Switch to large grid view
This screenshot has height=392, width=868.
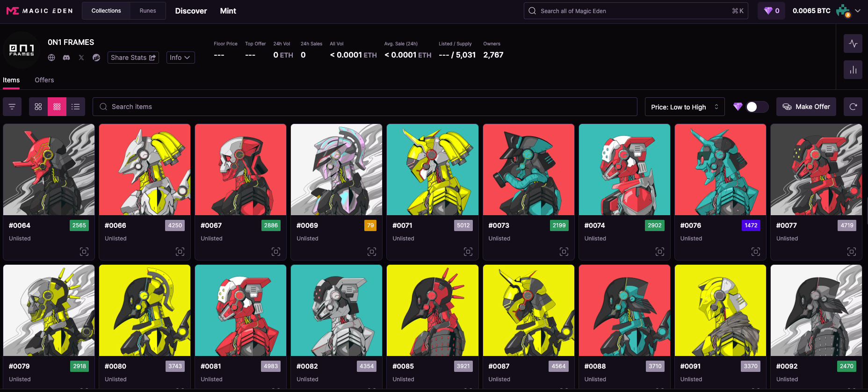[38, 107]
